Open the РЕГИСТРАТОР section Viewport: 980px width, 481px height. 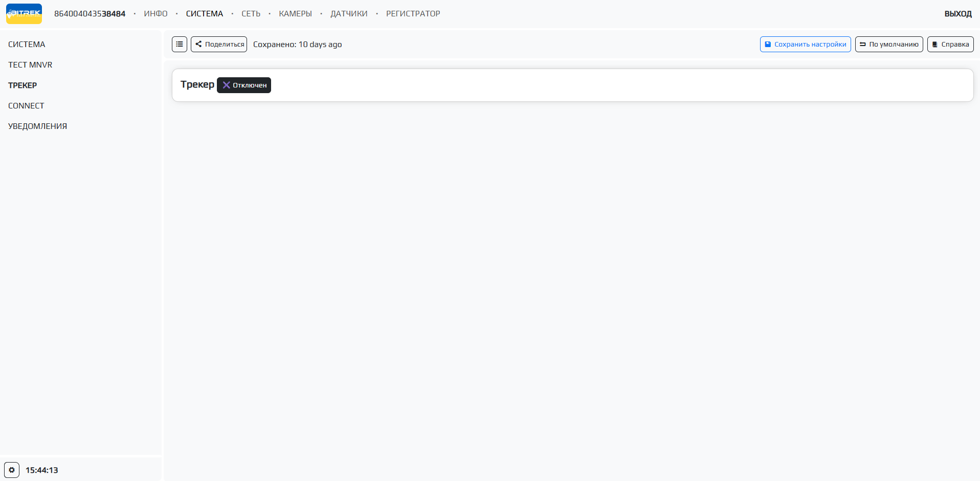[413, 14]
